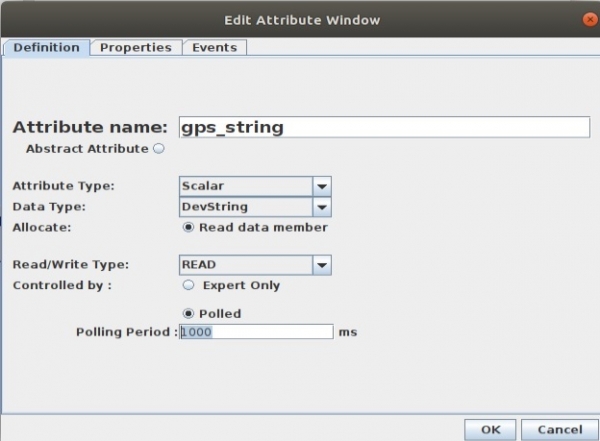Open the READ read/write type combo box

[x=245, y=265]
